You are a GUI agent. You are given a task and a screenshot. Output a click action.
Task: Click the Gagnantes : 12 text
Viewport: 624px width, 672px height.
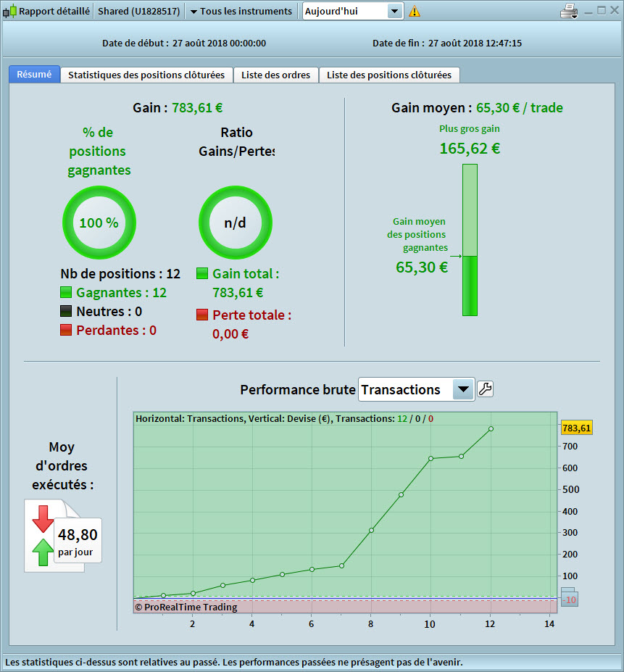121,292
